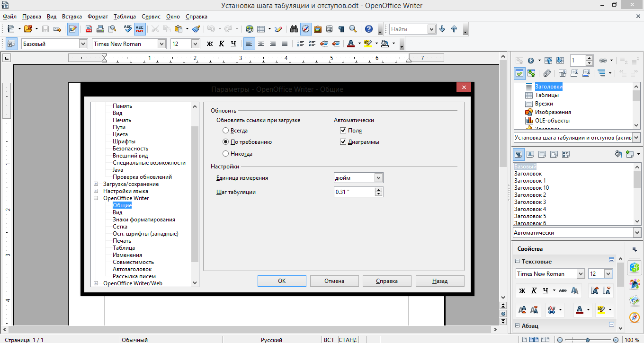
Task: Open the Файл menu
Action: [x=9, y=16]
